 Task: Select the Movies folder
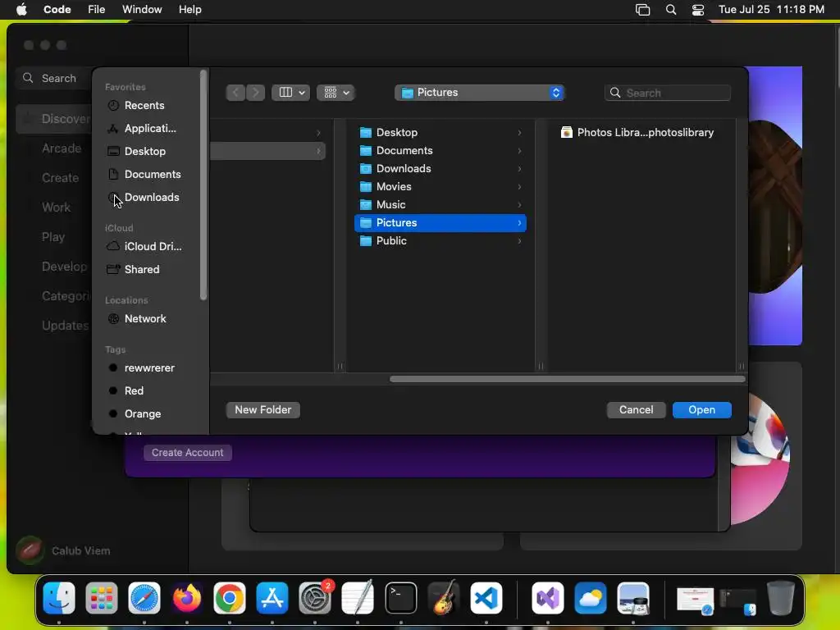point(441,187)
